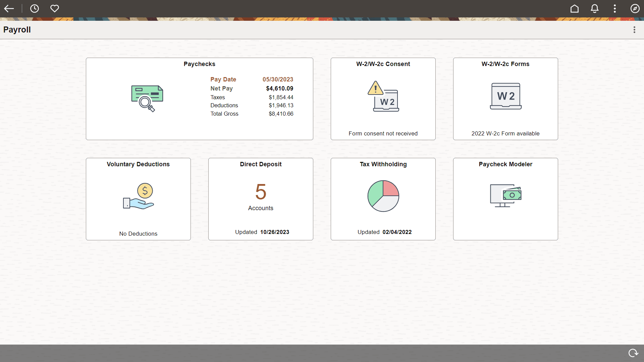Open the global Actions List menu
Screen dimensions: 644x362
tap(615, 9)
